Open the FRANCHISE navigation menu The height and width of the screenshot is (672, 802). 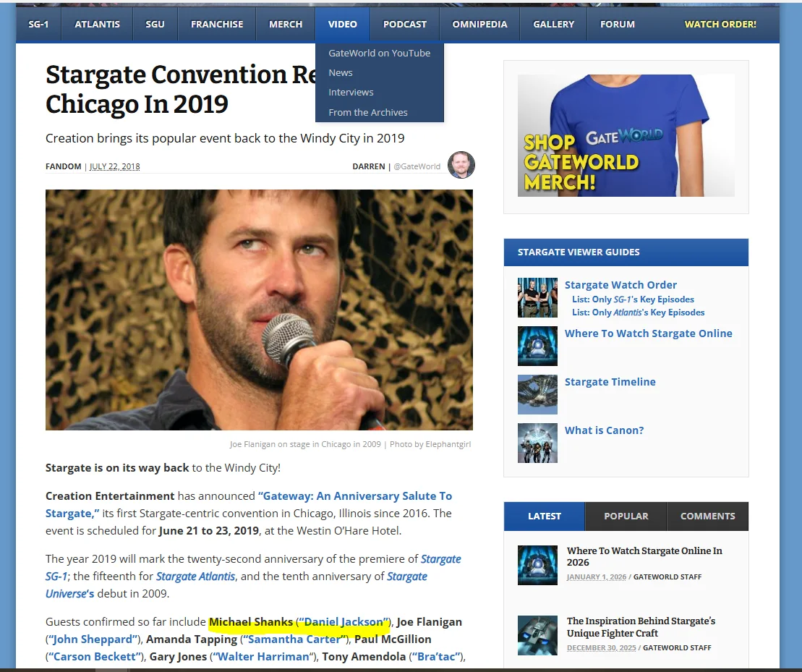pyautogui.click(x=217, y=24)
